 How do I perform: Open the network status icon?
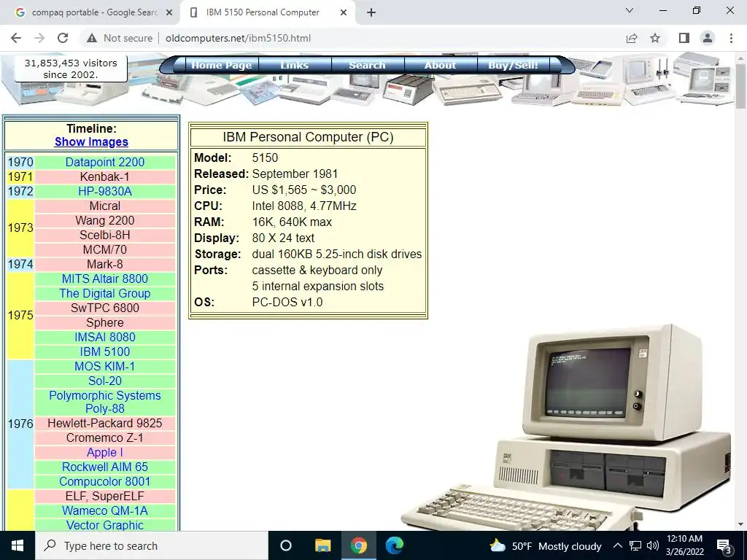click(635, 545)
